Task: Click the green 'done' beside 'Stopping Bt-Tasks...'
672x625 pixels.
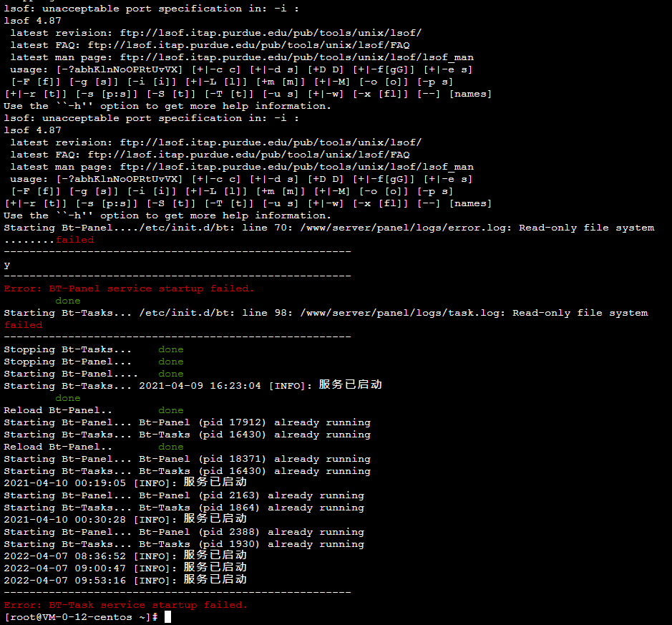Action: click(171, 349)
